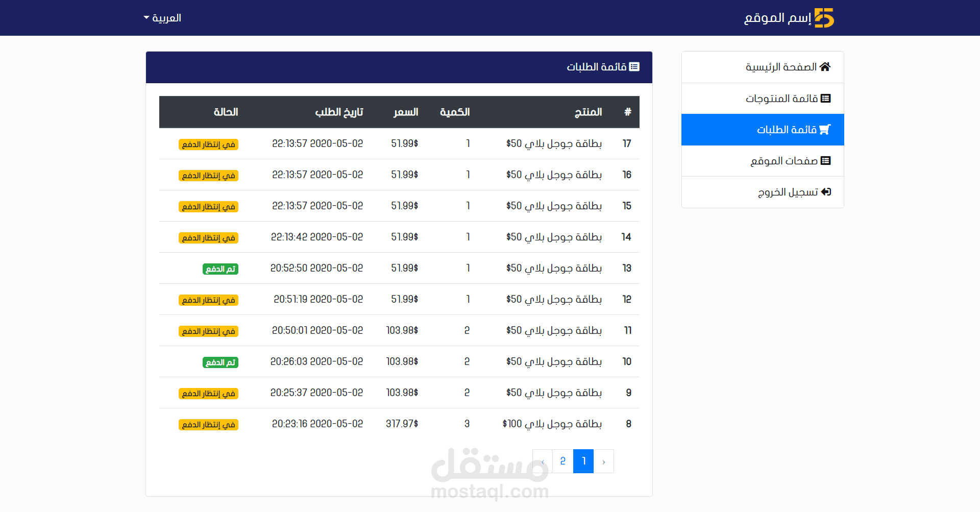
Task: Click the الحالة column header
Action: (x=226, y=112)
